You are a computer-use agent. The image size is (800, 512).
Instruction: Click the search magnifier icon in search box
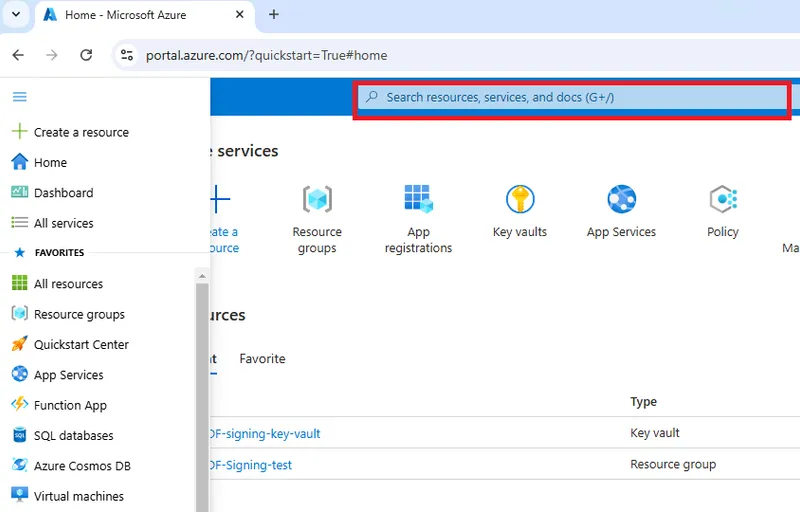pos(372,96)
